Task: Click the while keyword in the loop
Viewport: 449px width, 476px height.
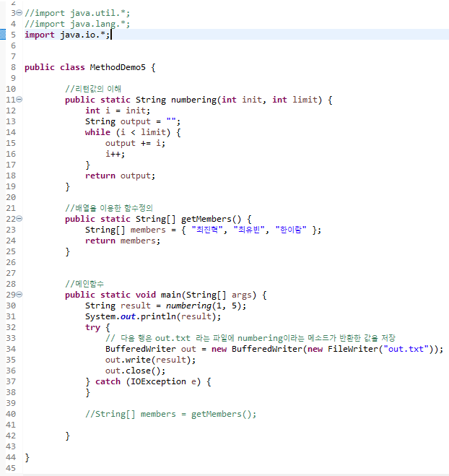Action: click(97, 132)
